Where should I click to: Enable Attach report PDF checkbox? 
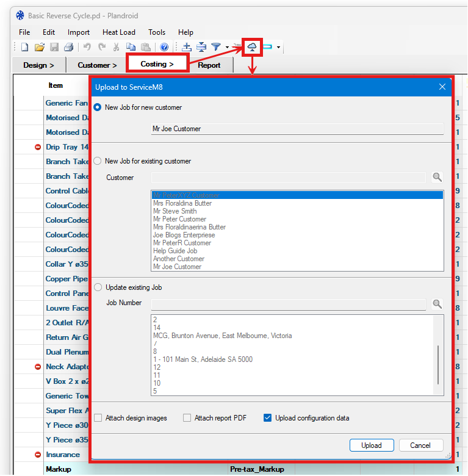click(x=187, y=418)
